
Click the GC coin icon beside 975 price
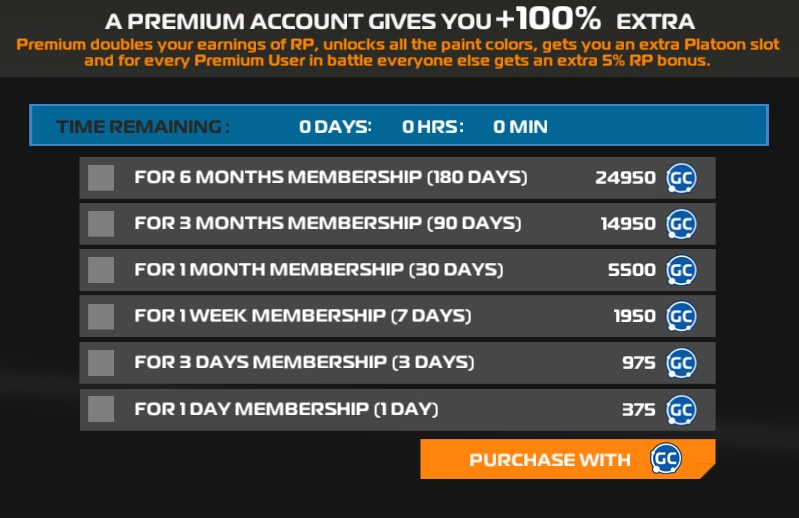pos(681,362)
